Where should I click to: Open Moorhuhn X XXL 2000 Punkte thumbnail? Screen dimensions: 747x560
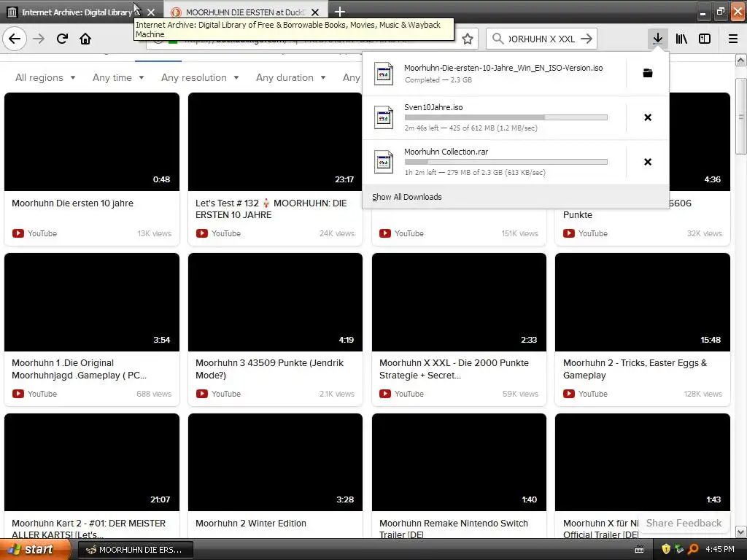tap(460, 302)
